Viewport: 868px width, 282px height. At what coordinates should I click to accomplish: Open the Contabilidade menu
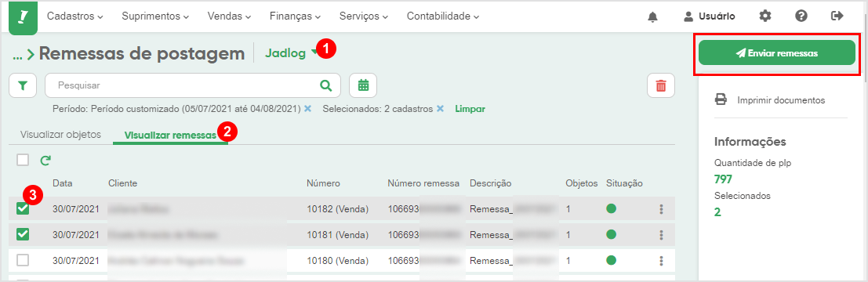[x=443, y=16]
